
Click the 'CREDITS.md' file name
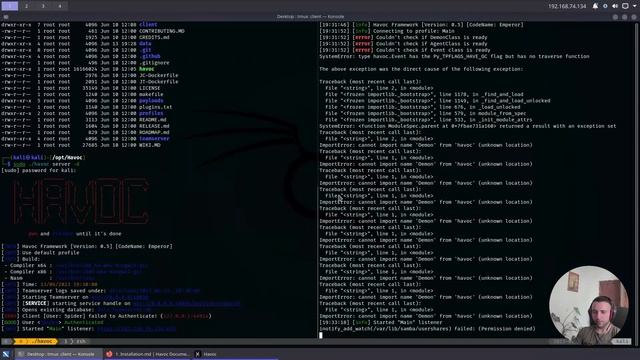(154, 37)
